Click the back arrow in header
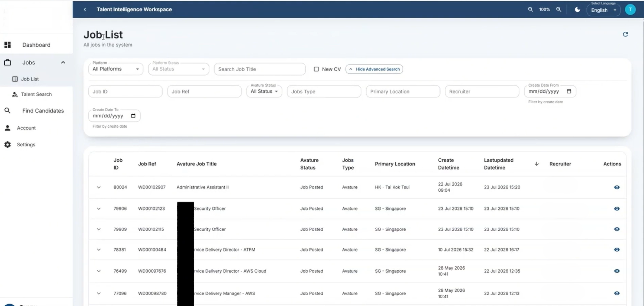The image size is (644, 306). click(x=85, y=10)
